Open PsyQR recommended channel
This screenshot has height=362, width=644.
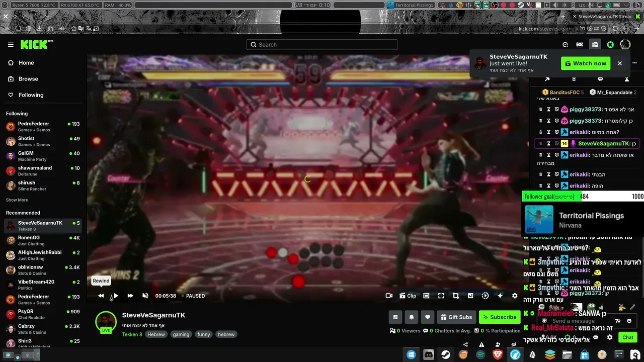pyautogui.click(x=43, y=314)
